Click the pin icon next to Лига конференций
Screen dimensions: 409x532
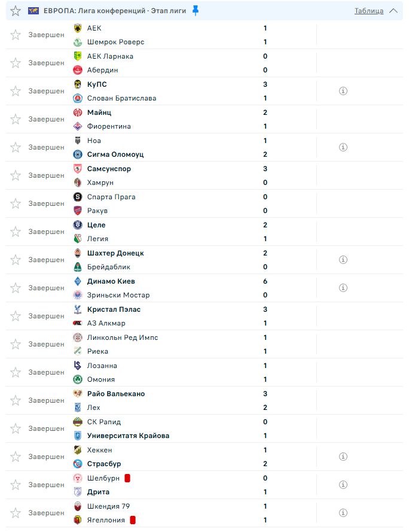pyautogui.click(x=196, y=11)
